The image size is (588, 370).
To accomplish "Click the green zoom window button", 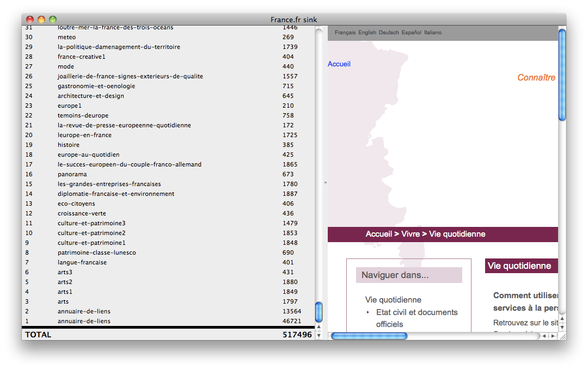I will point(53,20).
